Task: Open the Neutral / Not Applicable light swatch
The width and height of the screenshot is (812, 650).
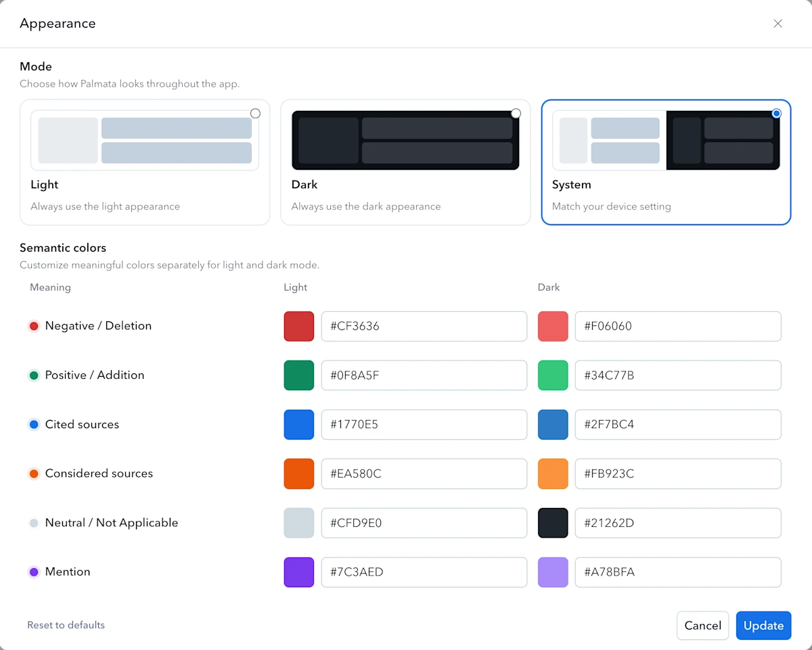Action: pos(299,523)
